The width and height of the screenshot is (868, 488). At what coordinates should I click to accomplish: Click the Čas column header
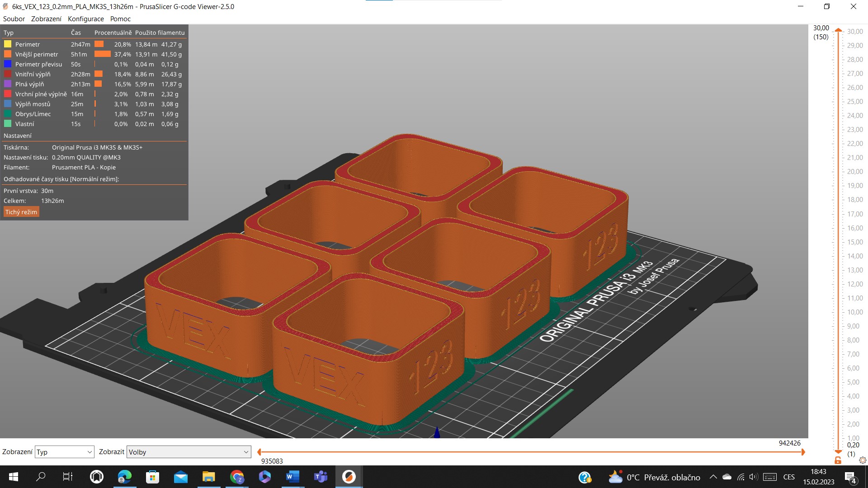click(76, 33)
